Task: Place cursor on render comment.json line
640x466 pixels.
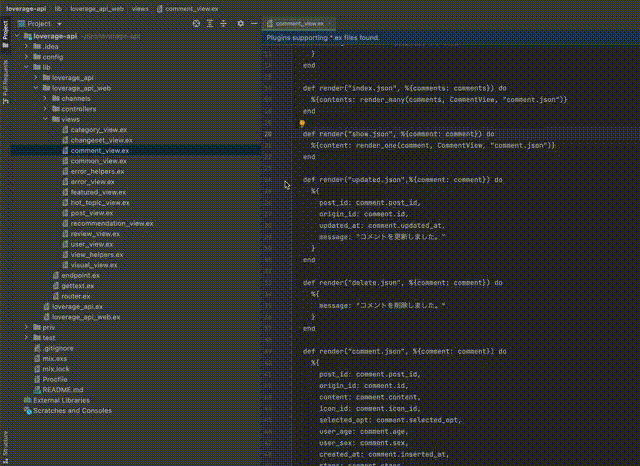Action: pos(404,351)
